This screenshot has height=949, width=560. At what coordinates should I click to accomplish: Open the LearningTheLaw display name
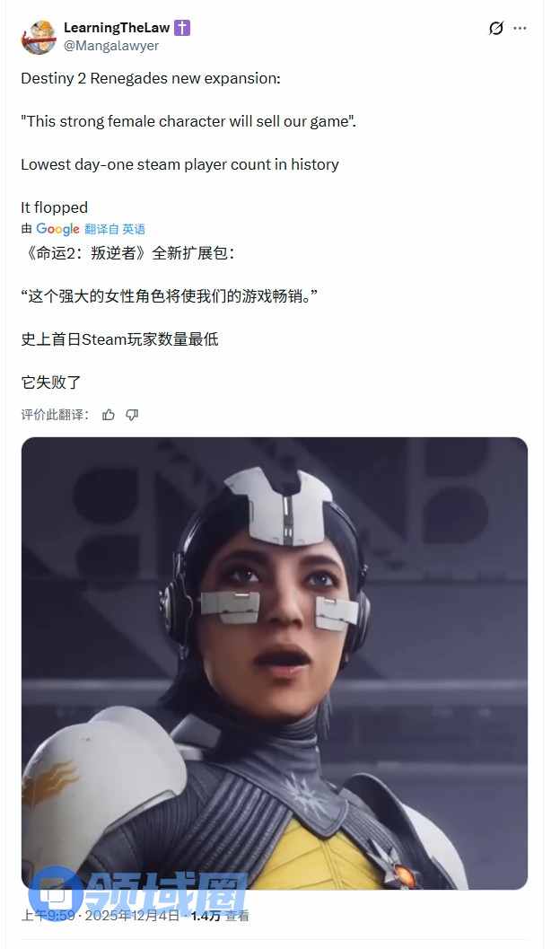117,27
